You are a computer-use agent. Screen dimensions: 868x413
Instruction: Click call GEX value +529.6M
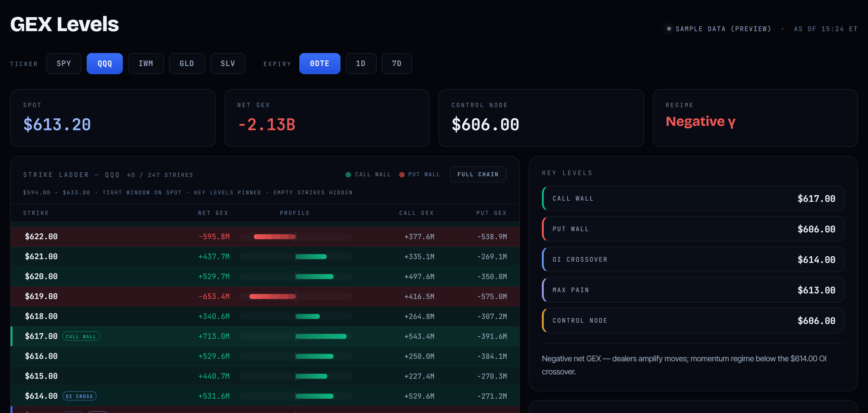tap(419, 396)
